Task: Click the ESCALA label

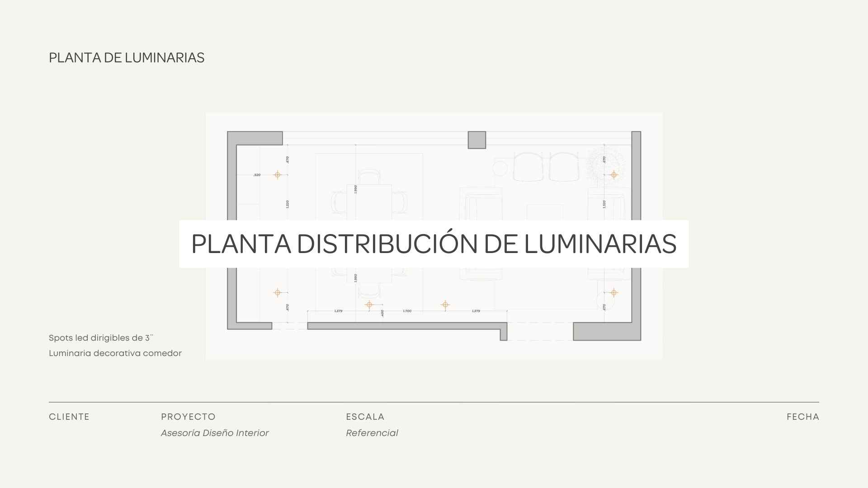Action: click(365, 417)
